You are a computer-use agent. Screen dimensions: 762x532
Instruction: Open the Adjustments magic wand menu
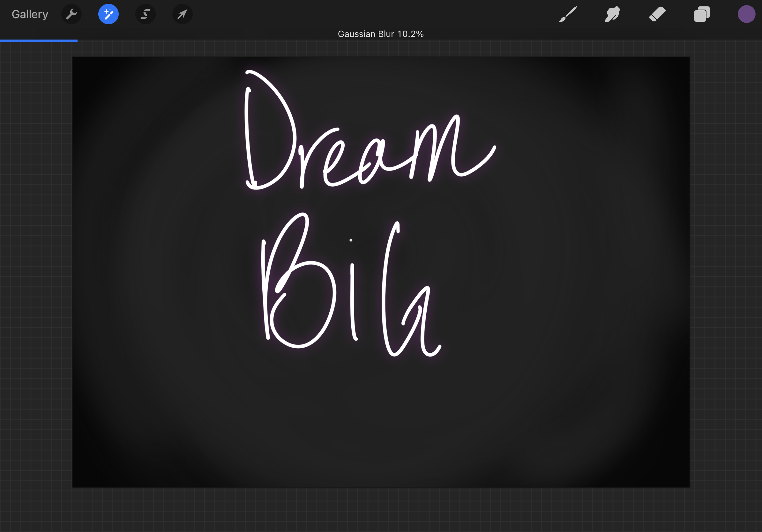108,14
